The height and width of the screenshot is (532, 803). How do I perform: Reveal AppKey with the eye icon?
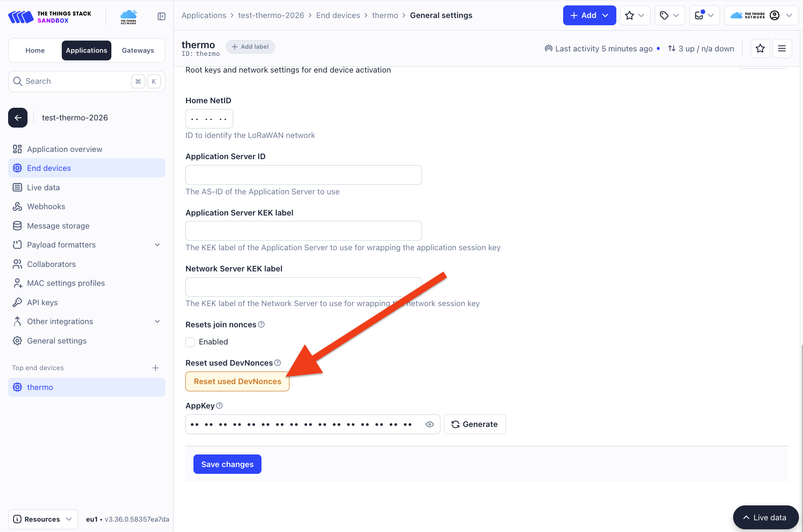(430, 424)
